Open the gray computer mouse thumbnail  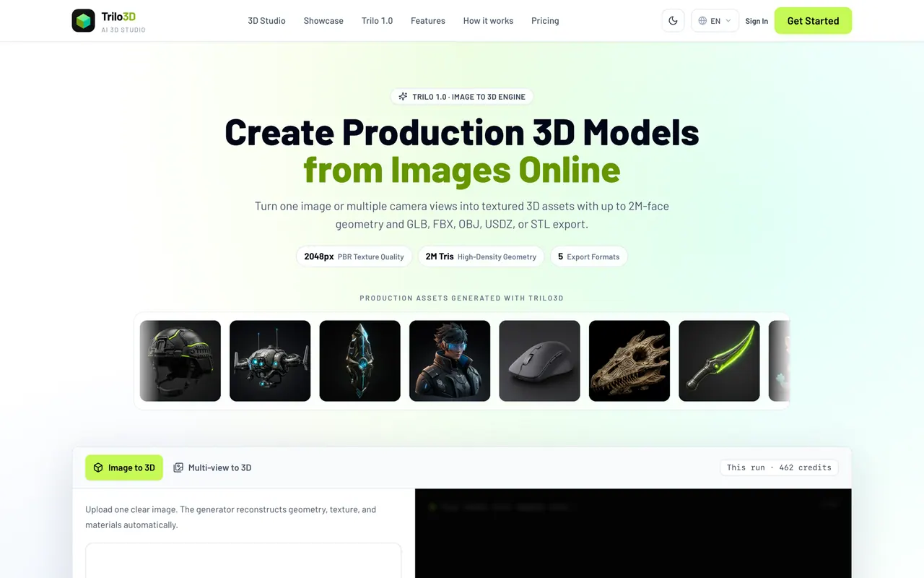[x=540, y=361]
